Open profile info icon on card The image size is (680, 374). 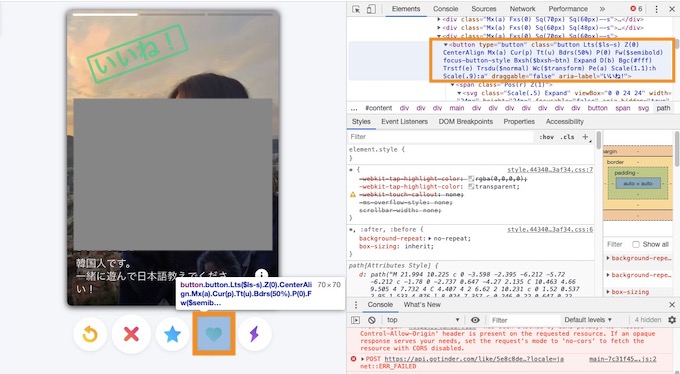[x=262, y=274]
